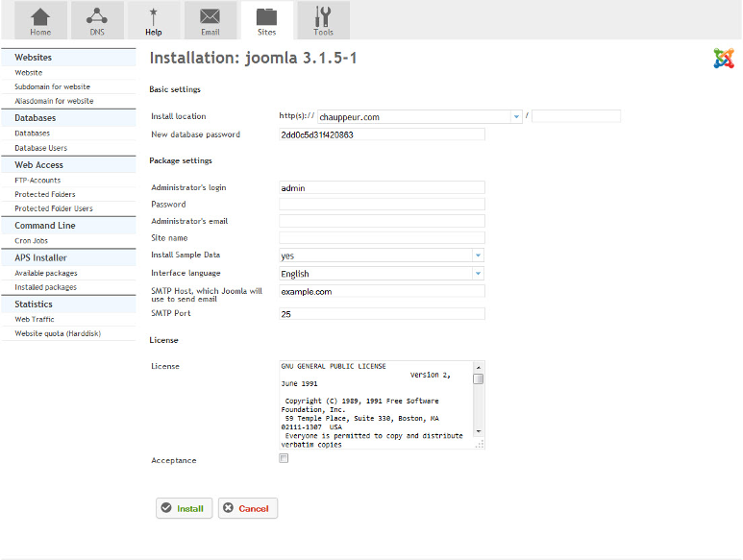This screenshot has height=560, width=743.
Task: Open Protected Folders sidebar link
Action: point(45,195)
